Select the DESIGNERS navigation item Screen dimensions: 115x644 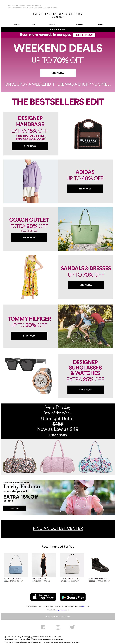(x=53, y=24)
